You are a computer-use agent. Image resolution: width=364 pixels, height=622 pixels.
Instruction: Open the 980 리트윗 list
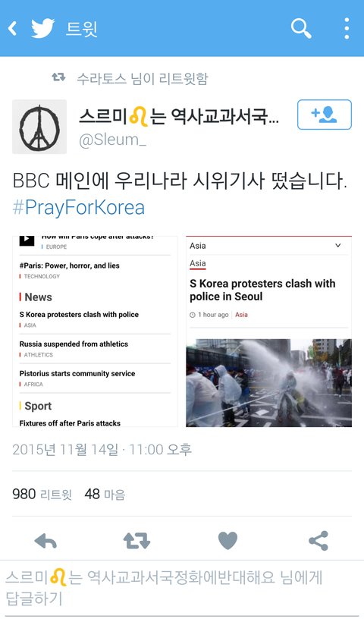coord(42,495)
